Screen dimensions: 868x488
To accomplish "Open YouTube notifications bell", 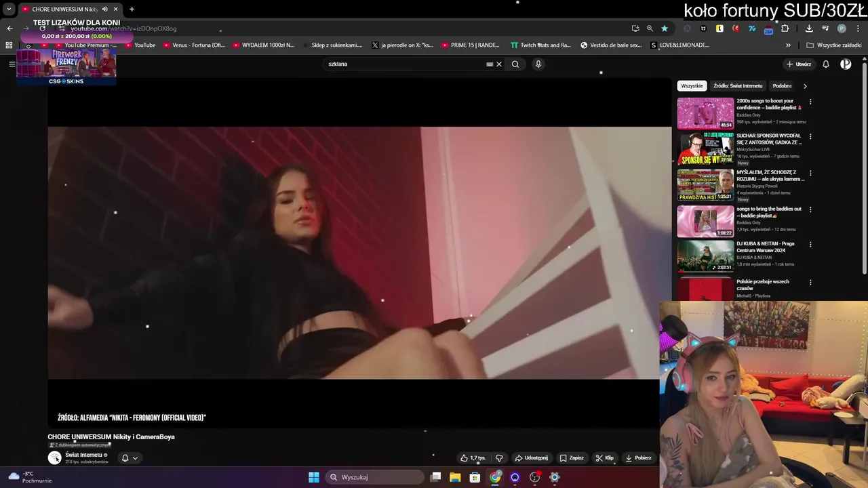I will coord(826,64).
